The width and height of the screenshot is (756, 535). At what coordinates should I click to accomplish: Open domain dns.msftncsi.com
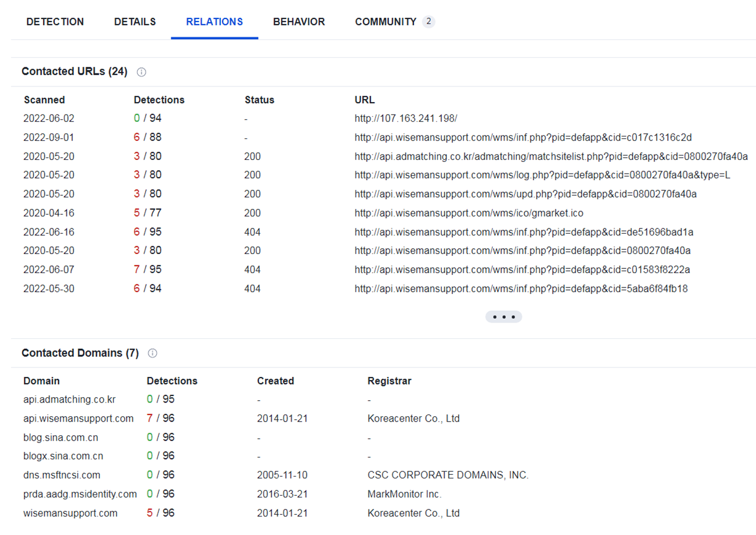pyautogui.click(x=61, y=475)
